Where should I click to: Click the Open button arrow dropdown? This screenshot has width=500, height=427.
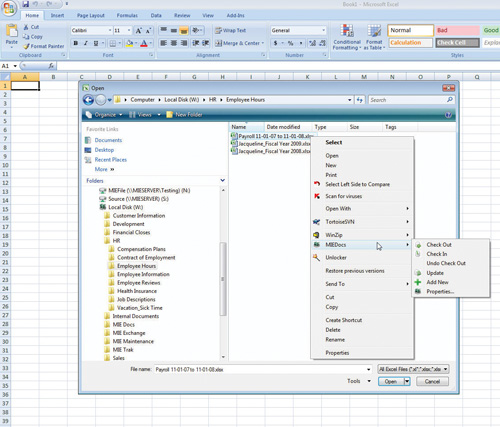click(407, 381)
